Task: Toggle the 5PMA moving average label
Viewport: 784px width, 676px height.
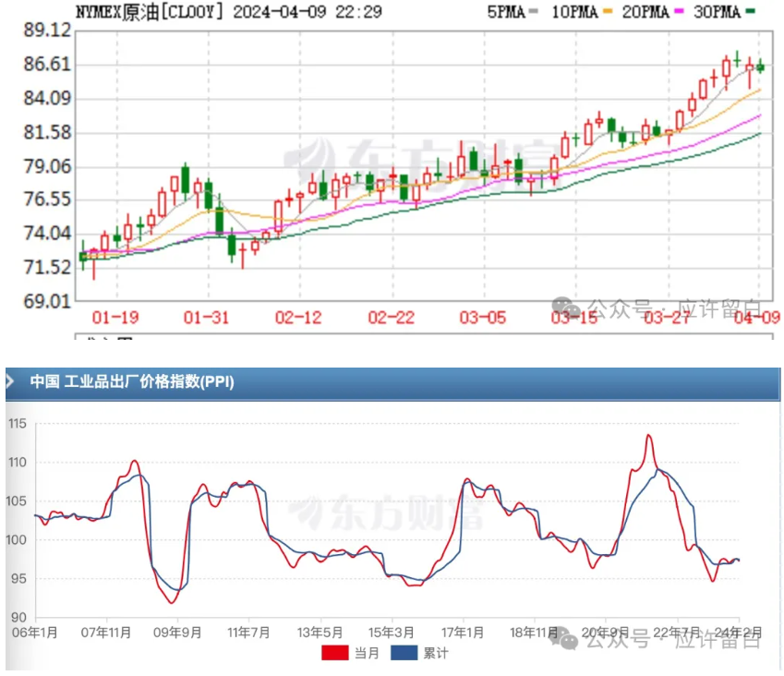Action: [502, 12]
